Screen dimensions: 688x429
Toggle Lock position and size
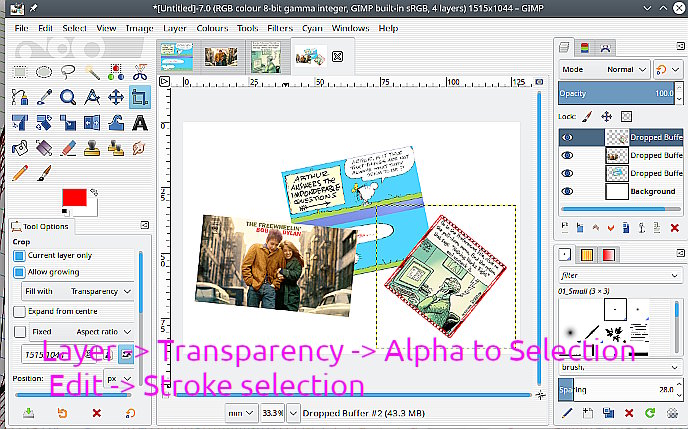606,117
